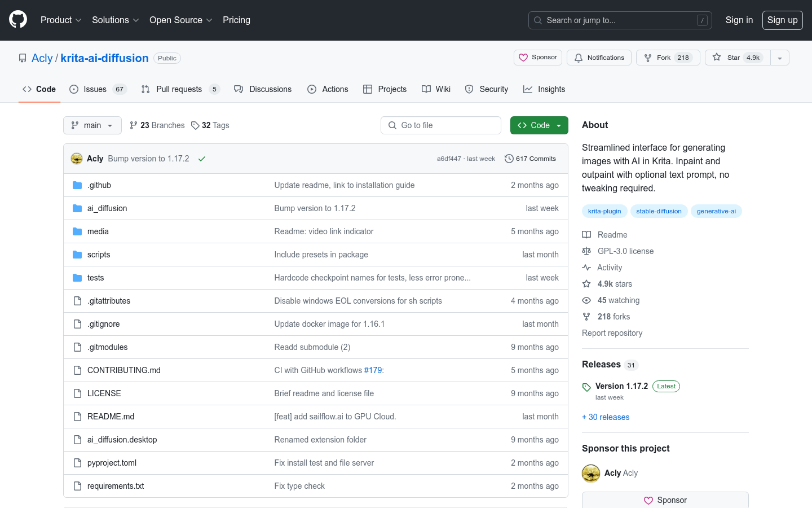Click the heart Sponsor button at top
The height and width of the screenshot is (508, 812).
coord(538,58)
